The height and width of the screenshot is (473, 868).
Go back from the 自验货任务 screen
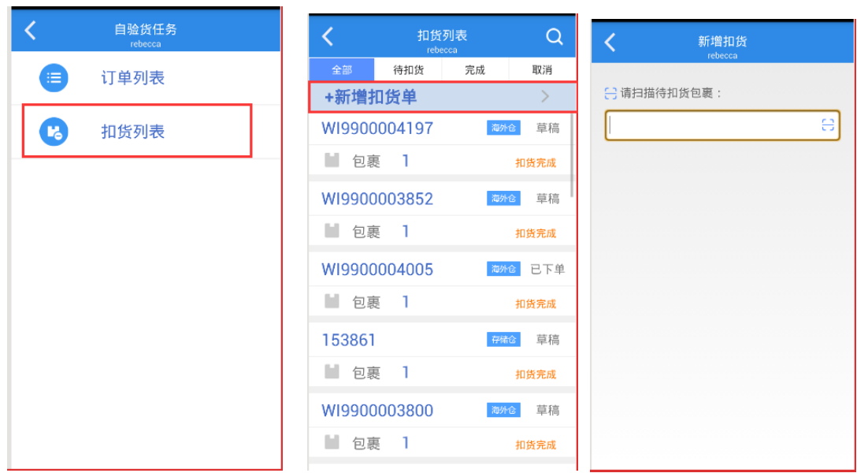pos(31,31)
